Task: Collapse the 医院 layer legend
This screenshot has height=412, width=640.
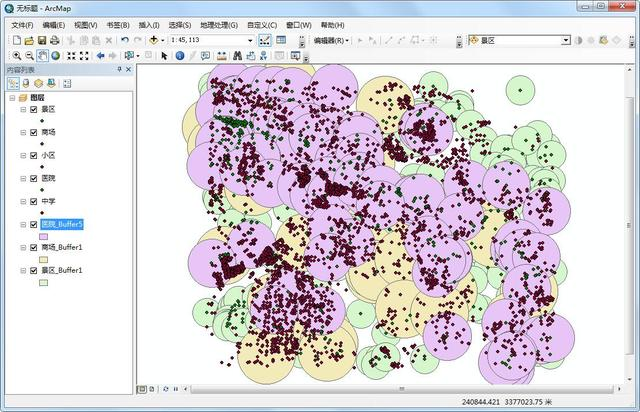Action: (x=23, y=178)
